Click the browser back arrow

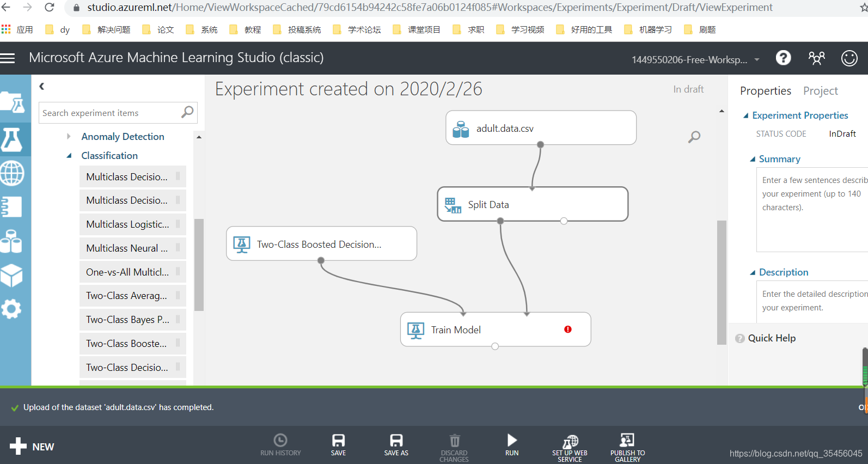[x=7, y=7]
